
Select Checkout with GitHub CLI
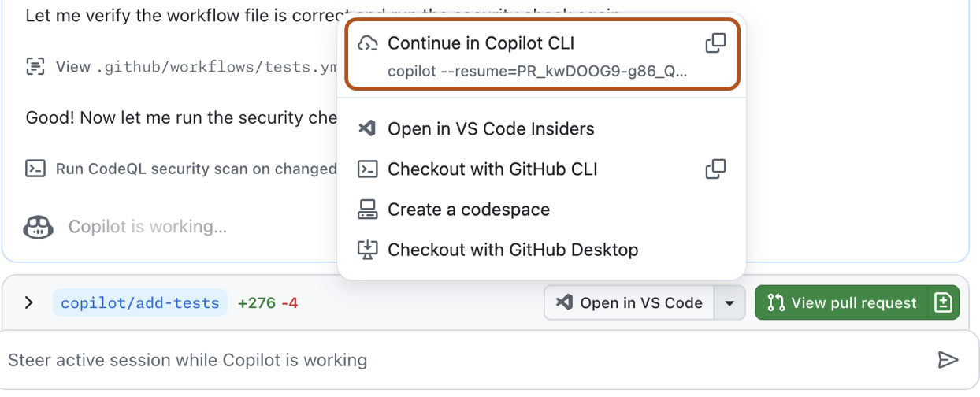492,169
